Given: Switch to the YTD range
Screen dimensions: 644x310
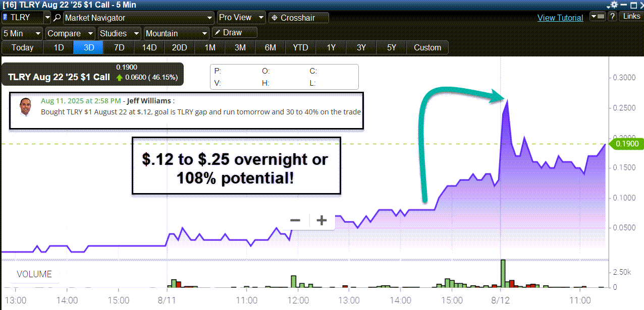Looking at the screenshot, I should tap(301, 47).
